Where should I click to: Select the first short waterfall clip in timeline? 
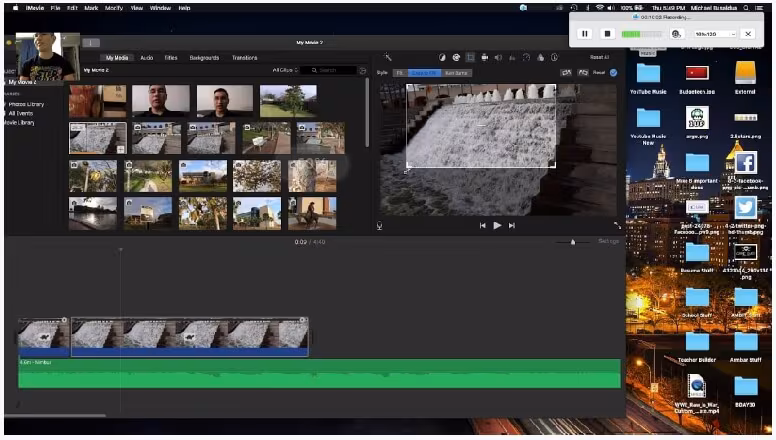click(x=44, y=337)
